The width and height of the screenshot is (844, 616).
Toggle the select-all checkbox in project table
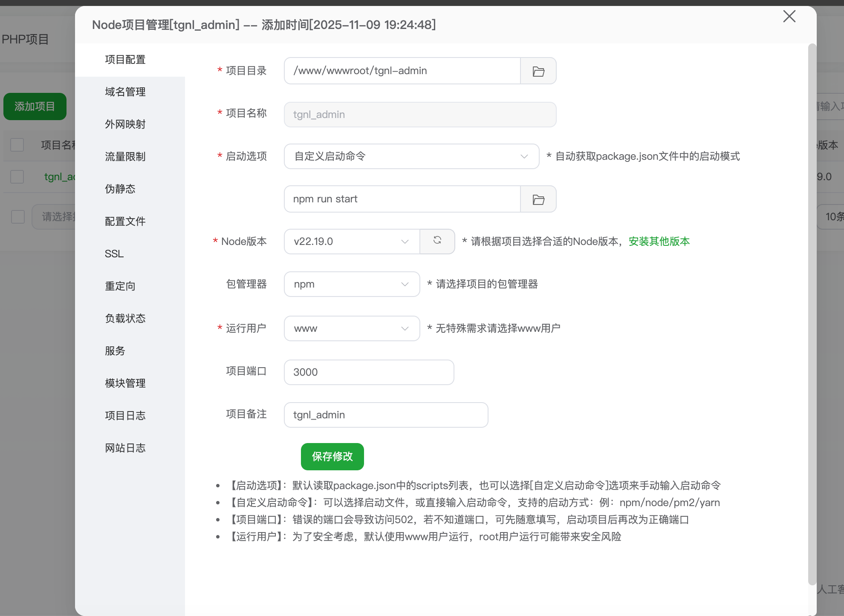[17, 145]
